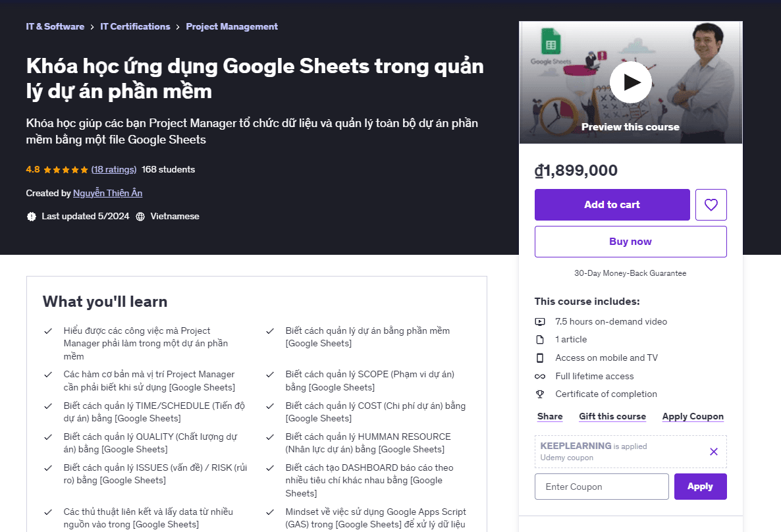Open the 18 ratings link
Image resolution: width=781 pixels, height=532 pixels.
(113, 169)
